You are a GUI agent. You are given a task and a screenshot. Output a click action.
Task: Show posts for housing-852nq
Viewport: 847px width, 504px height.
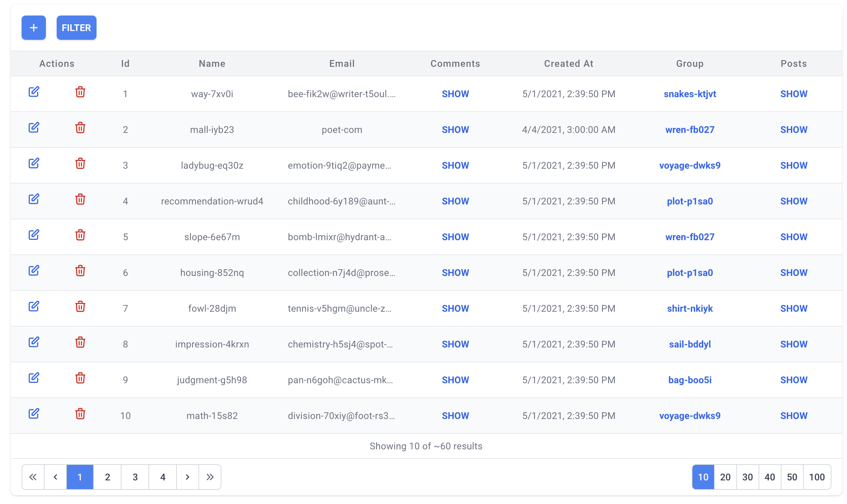(x=794, y=273)
